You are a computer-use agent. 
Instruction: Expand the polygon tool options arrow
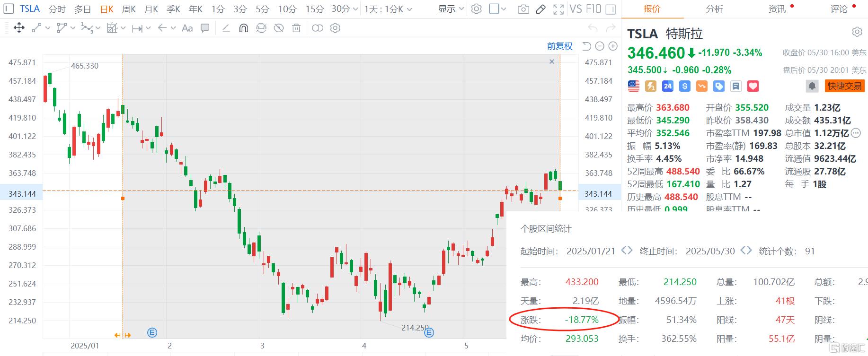pos(73,28)
